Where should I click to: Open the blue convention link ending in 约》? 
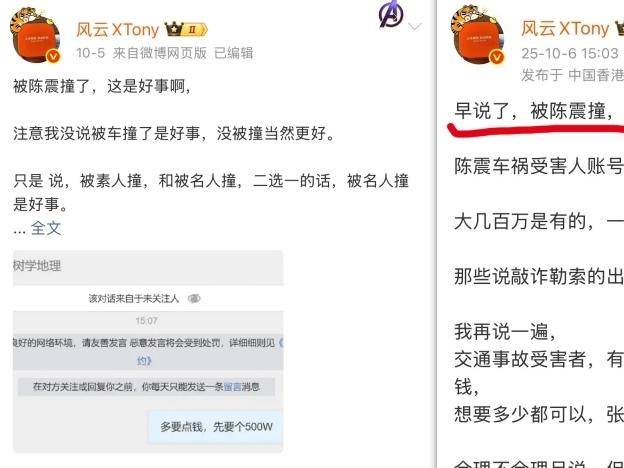pyautogui.click(x=144, y=361)
